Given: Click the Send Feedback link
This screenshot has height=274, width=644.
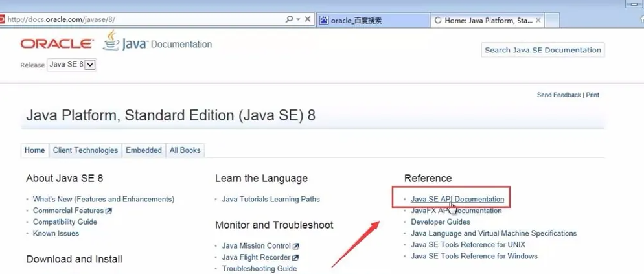Looking at the screenshot, I should point(558,95).
